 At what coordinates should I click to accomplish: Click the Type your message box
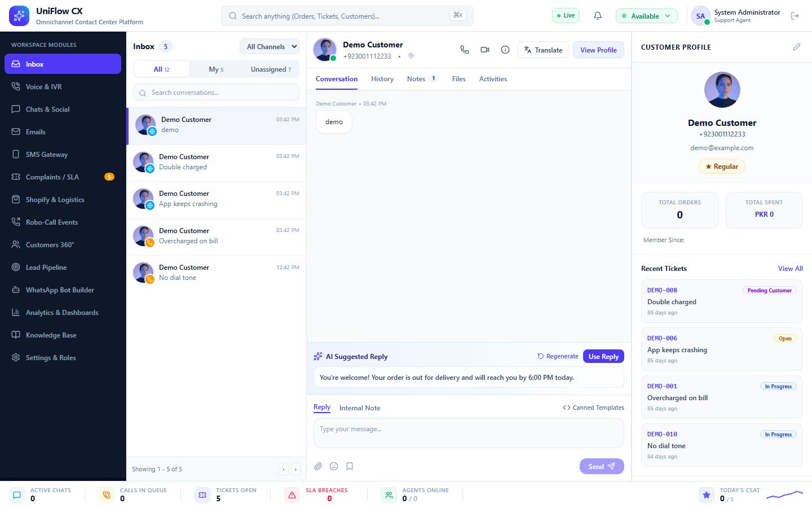coord(469,433)
